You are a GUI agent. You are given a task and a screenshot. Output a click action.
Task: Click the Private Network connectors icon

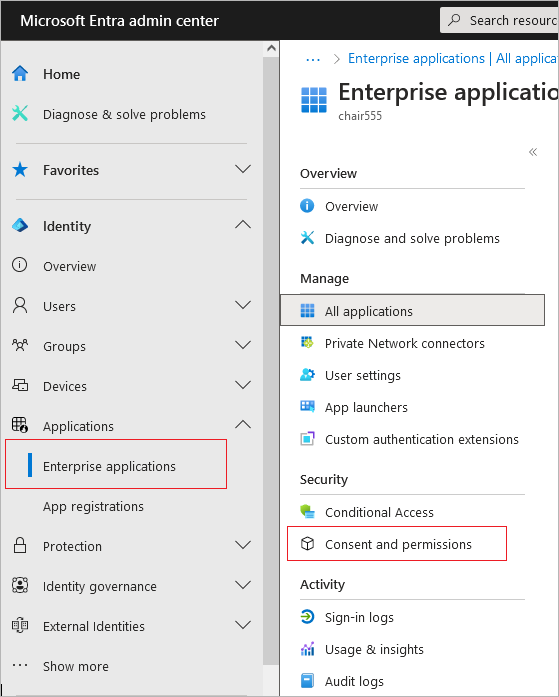[307, 343]
